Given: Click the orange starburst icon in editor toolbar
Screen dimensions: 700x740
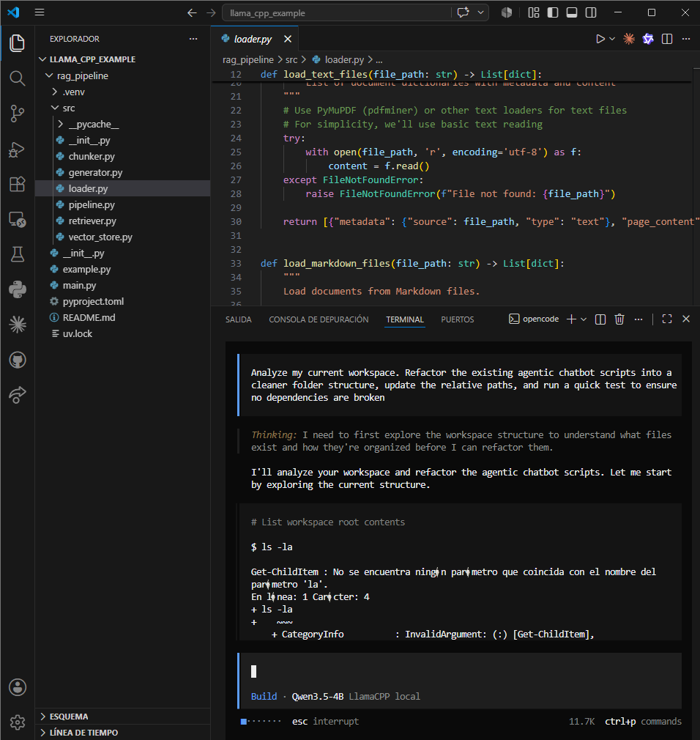Looking at the screenshot, I should (629, 39).
